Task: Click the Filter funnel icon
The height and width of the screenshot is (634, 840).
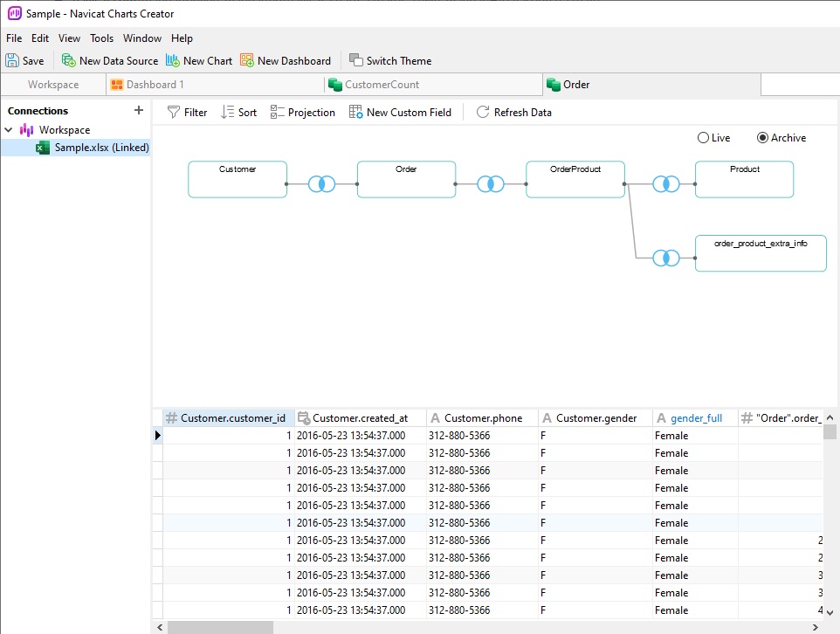Action: (174, 112)
